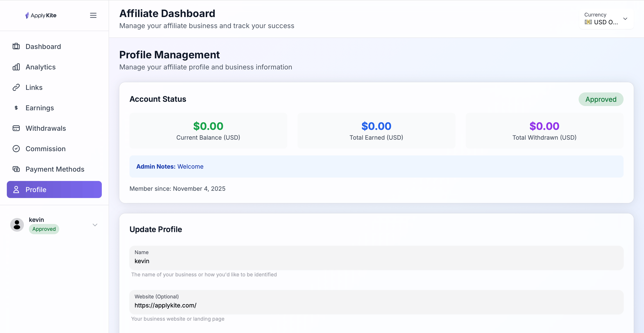644x333 pixels.
Task: Click the ApplyKite logo
Action: click(41, 16)
